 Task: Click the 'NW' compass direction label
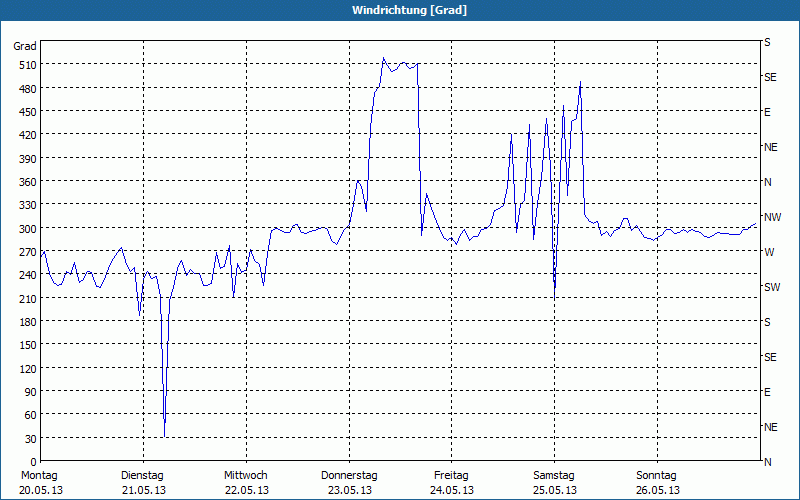[772, 217]
